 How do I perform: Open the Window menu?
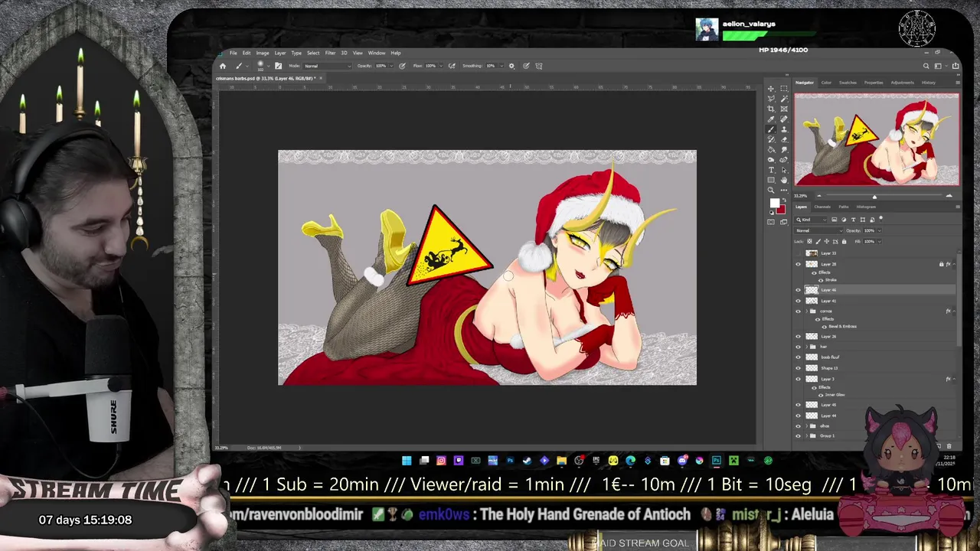[377, 53]
